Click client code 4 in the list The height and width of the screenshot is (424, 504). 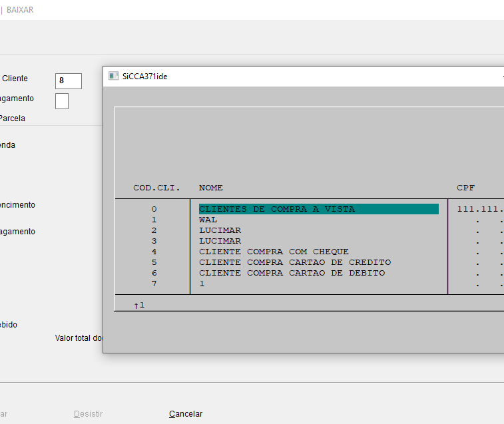click(154, 252)
